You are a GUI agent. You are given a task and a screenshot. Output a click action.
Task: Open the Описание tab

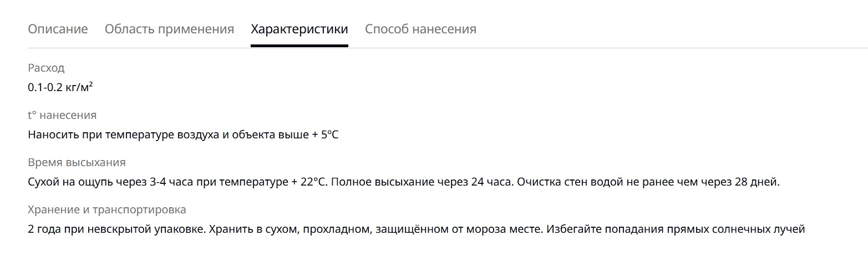58,29
